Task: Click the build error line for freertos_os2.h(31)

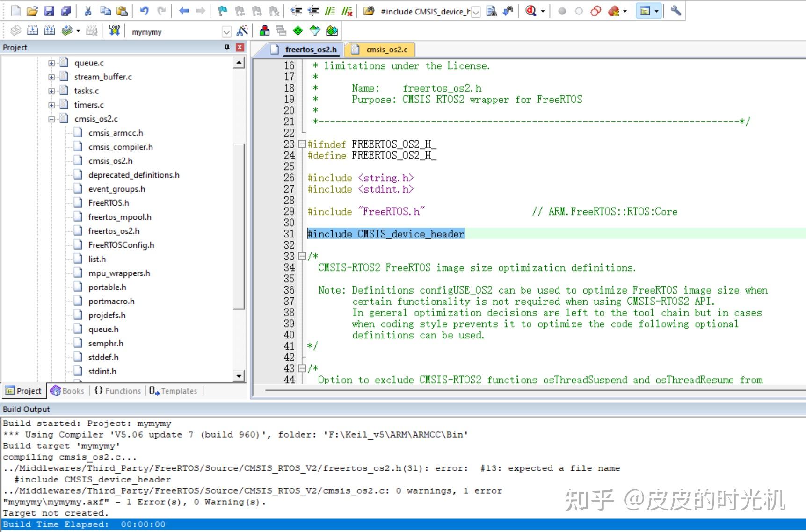Action: point(312,468)
